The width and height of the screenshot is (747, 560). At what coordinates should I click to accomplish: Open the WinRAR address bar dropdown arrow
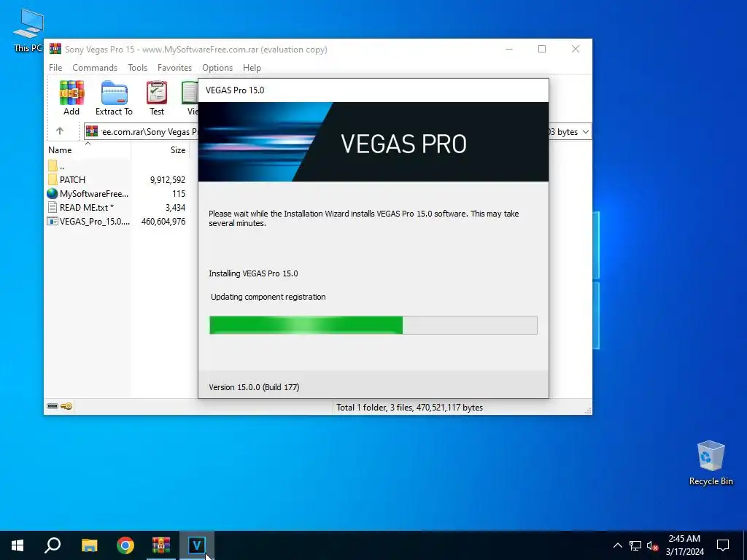pyautogui.click(x=586, y=132)
